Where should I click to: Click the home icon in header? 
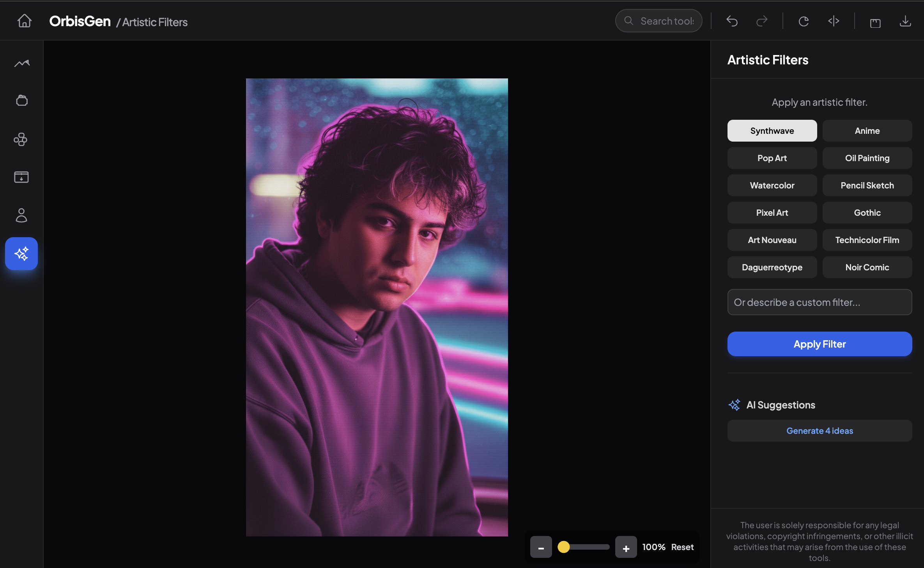click(25, 21)
